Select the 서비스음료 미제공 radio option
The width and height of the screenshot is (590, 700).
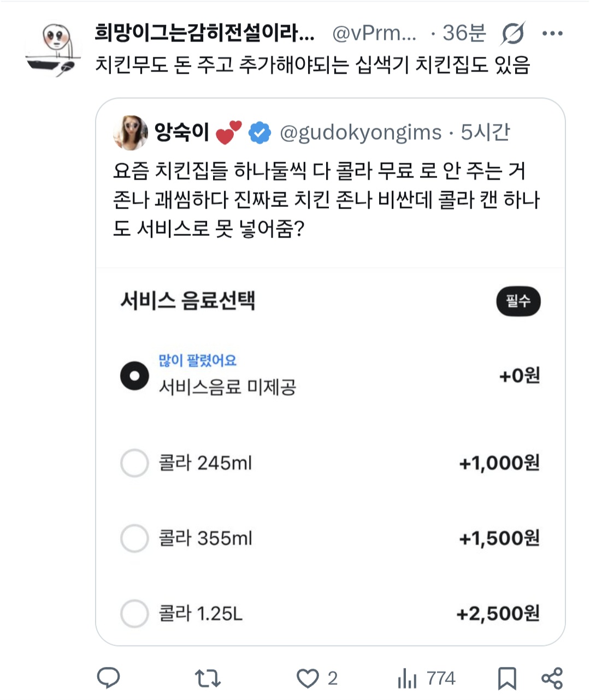pos(134,376)
